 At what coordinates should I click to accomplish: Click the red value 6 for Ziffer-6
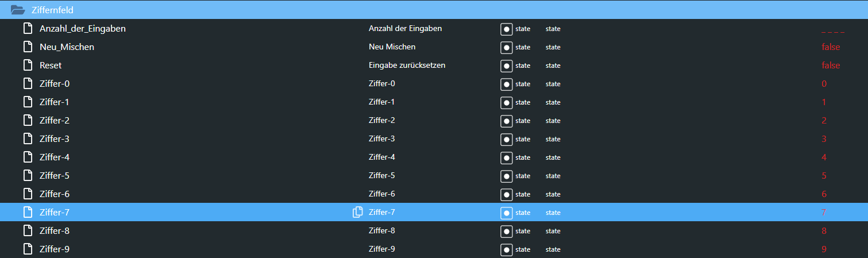pos(824,194)
